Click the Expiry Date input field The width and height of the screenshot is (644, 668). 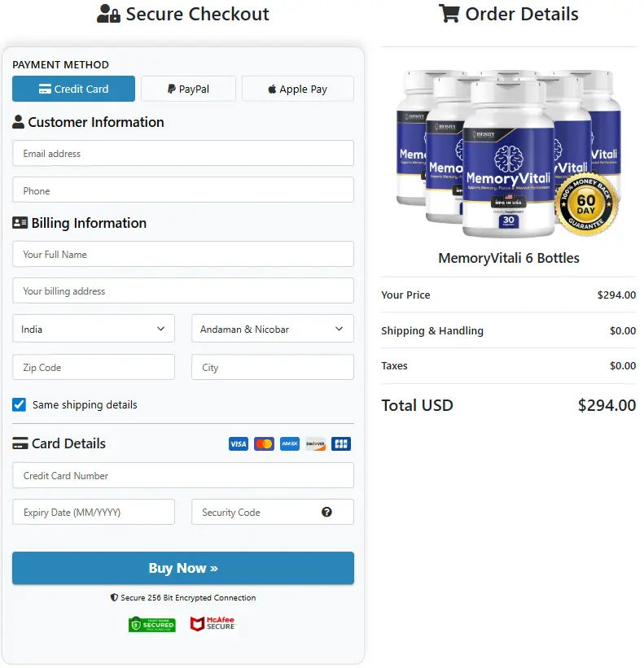(x=94, y=513)
